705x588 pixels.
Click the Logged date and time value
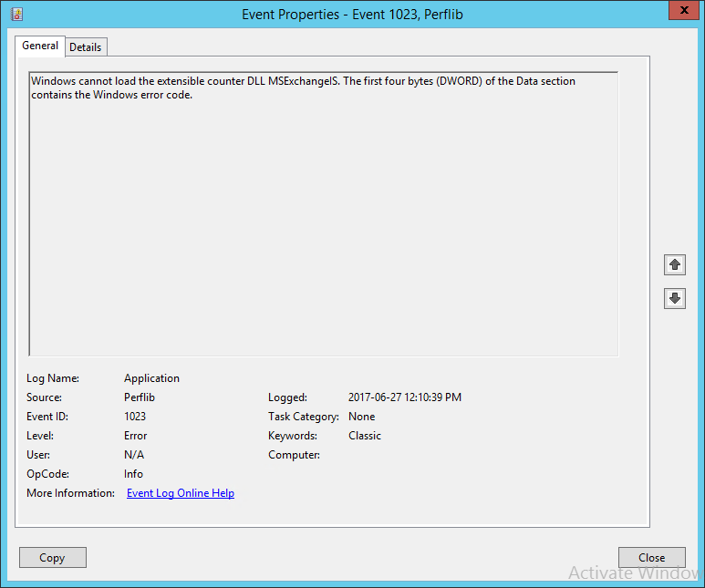[x=405, y=397]
